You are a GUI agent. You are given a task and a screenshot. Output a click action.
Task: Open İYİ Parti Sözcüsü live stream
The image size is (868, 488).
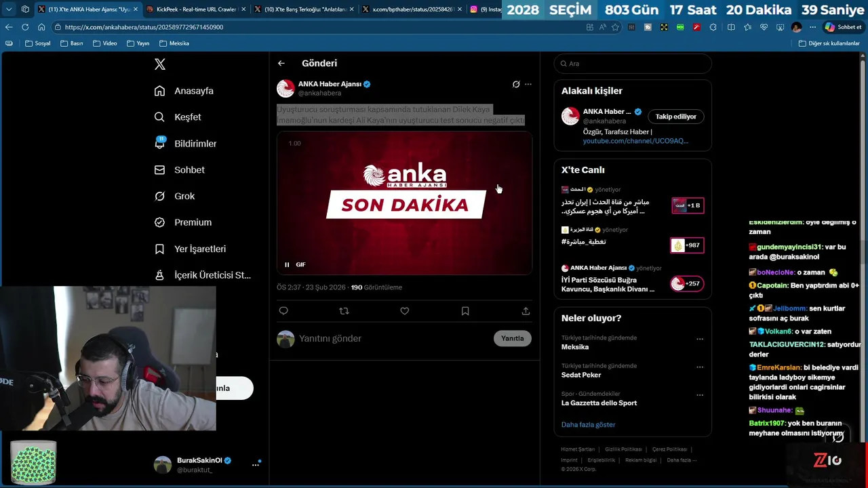633,279
